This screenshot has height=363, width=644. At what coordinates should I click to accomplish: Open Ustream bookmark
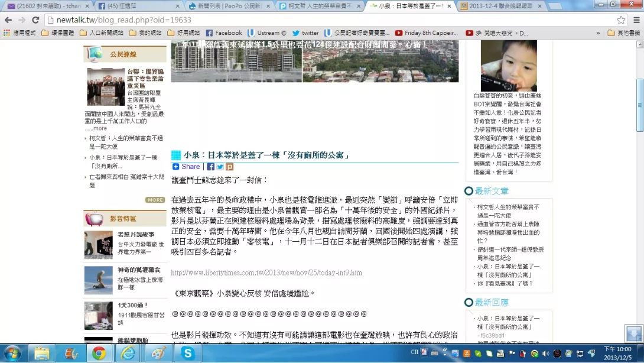pos(267,33)
